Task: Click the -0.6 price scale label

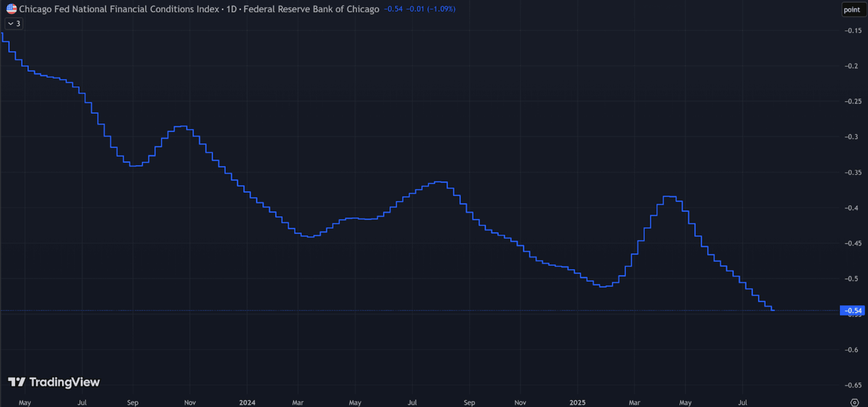Action: point(851,350)
